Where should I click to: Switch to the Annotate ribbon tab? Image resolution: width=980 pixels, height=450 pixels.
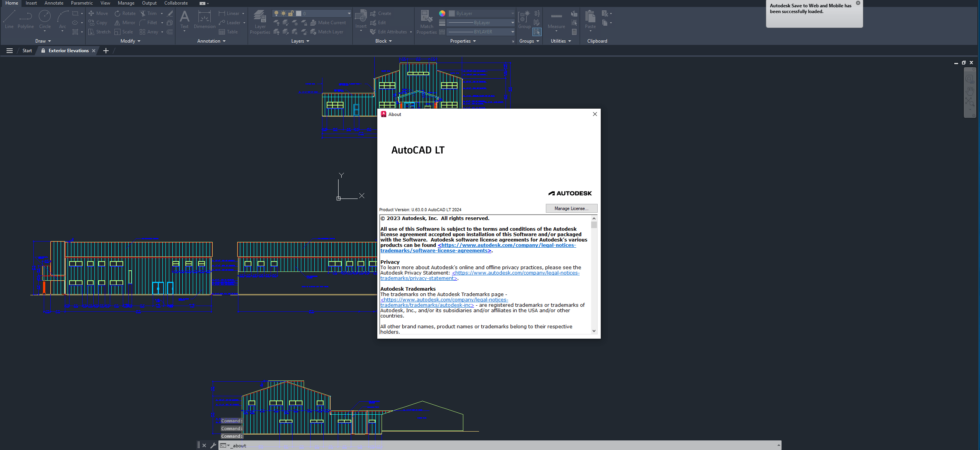[x=54, y=3]
